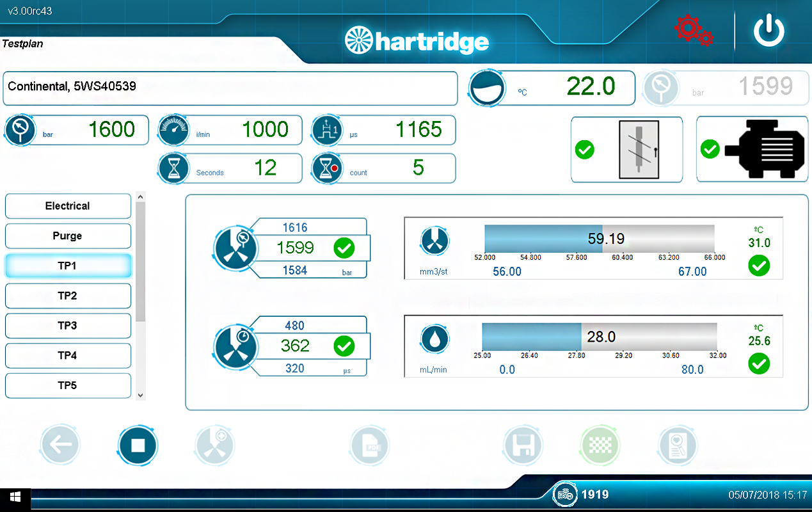The image size is (812, 512).
Task: Open the TP3 test step
Action: pos(68,326)
